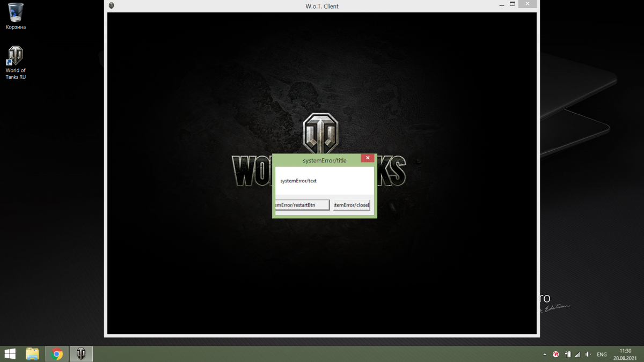Image resolution: width=644 pixels, height=362 pixels.
Task: Open the battery power tray icon
Action: 568,354
